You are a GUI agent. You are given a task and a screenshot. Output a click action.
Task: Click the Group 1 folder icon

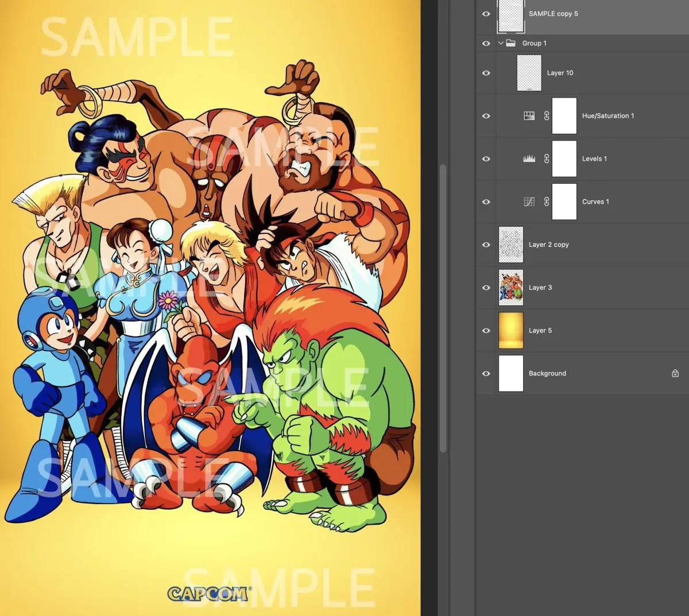[x=510, y=43]
